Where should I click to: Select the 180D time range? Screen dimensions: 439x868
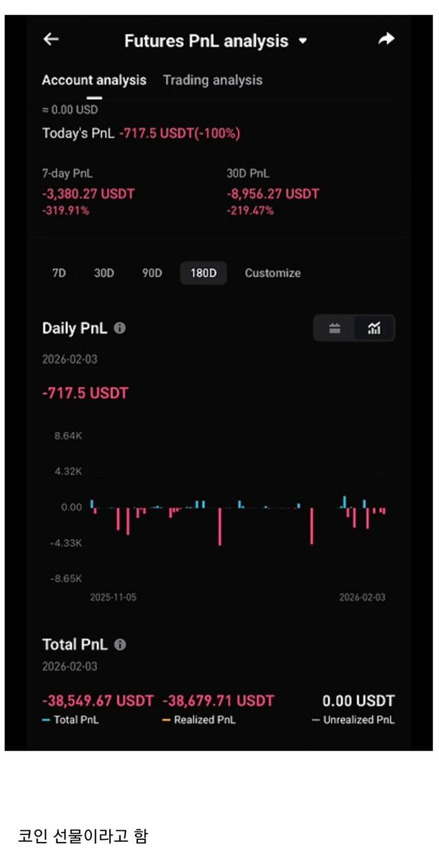point(203,273)
